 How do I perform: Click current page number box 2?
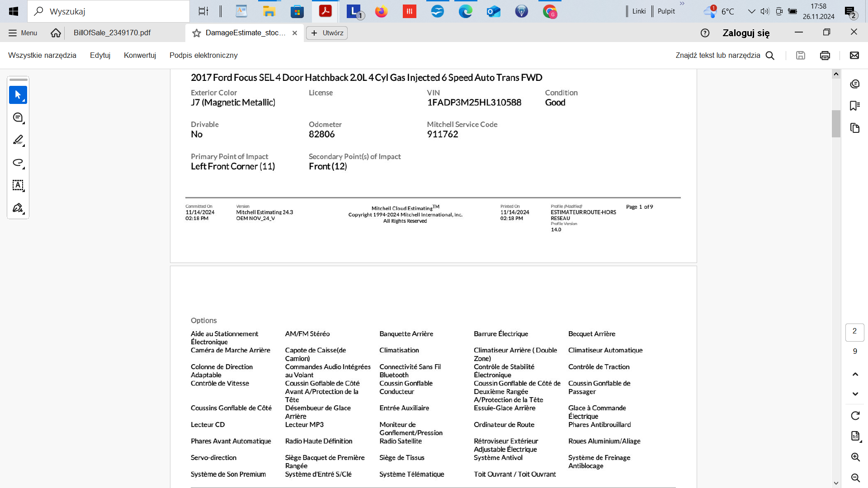854,332
